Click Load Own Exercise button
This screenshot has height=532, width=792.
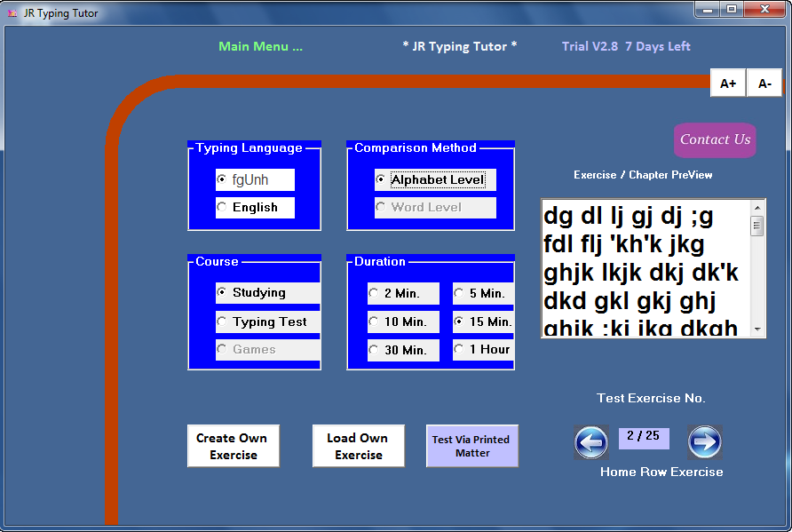coord(358,446)
